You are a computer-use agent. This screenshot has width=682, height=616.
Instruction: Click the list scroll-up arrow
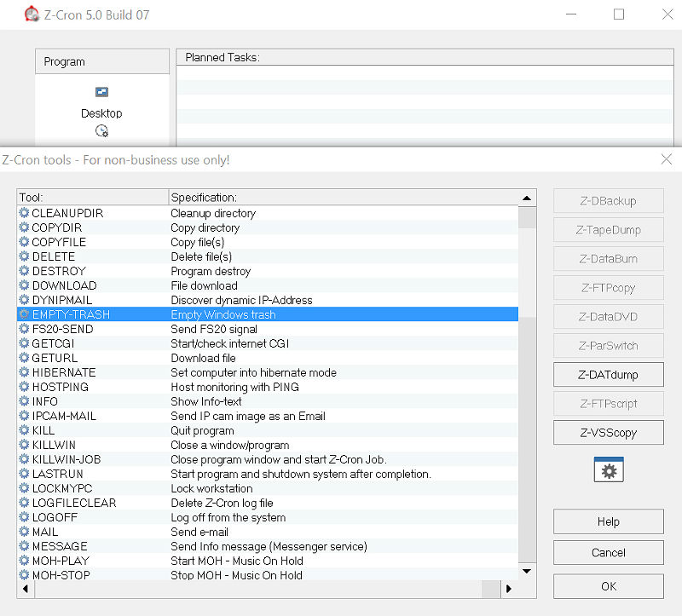[x=527, y=199]
